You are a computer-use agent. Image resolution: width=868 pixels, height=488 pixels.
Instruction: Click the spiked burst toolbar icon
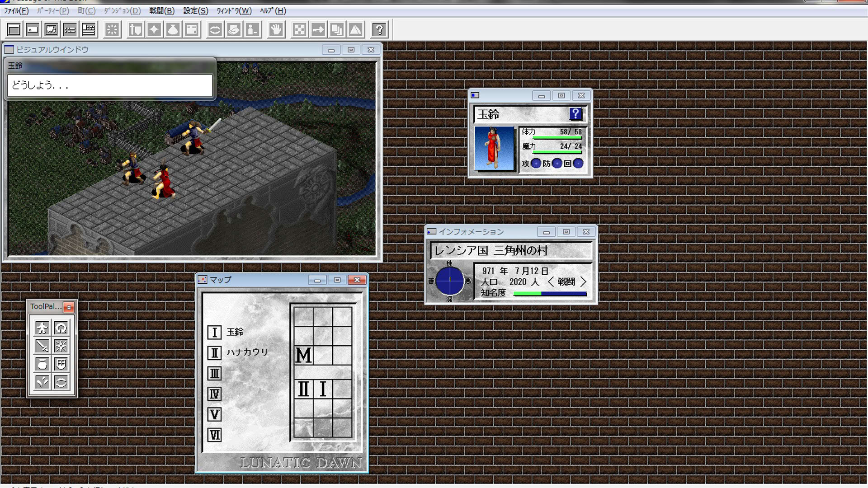[112, 30]
